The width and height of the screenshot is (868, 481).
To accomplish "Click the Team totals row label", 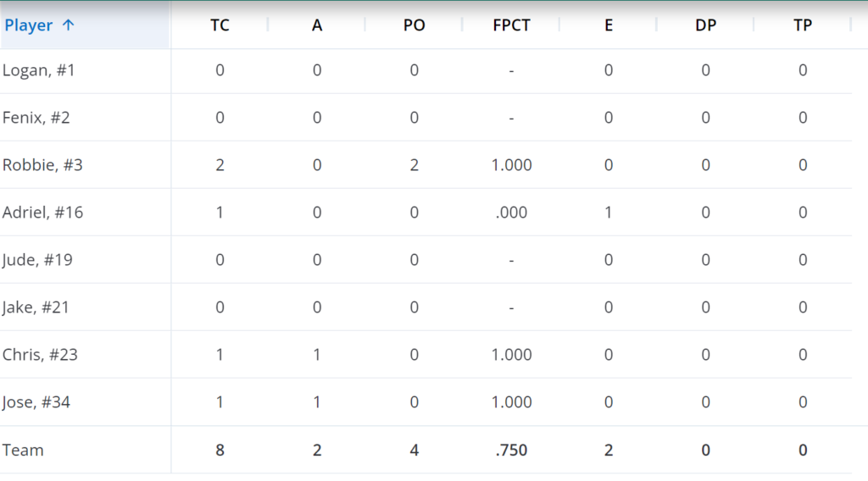I will click(x=23, y=450).
